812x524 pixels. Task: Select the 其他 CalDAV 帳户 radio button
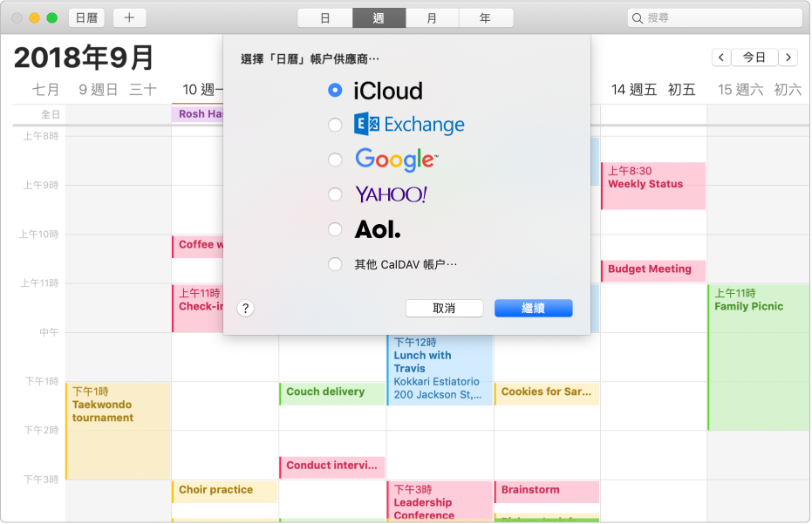(335, 264)
